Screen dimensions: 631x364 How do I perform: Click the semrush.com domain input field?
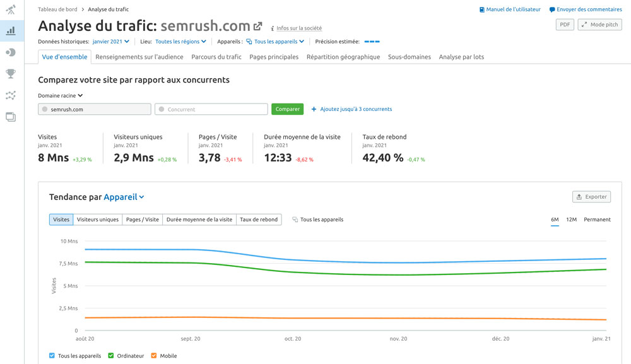pyautogui.click(x=95, y=109)
